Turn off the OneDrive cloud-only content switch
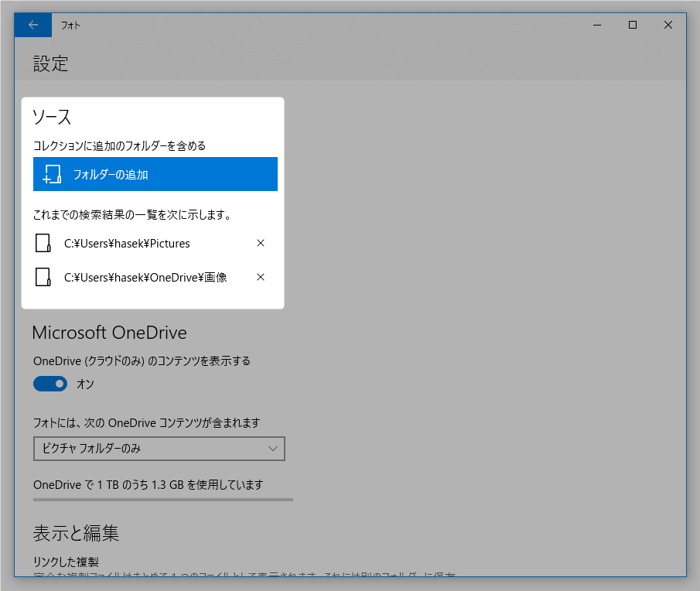Screen dimensions: 700x591 50,384
